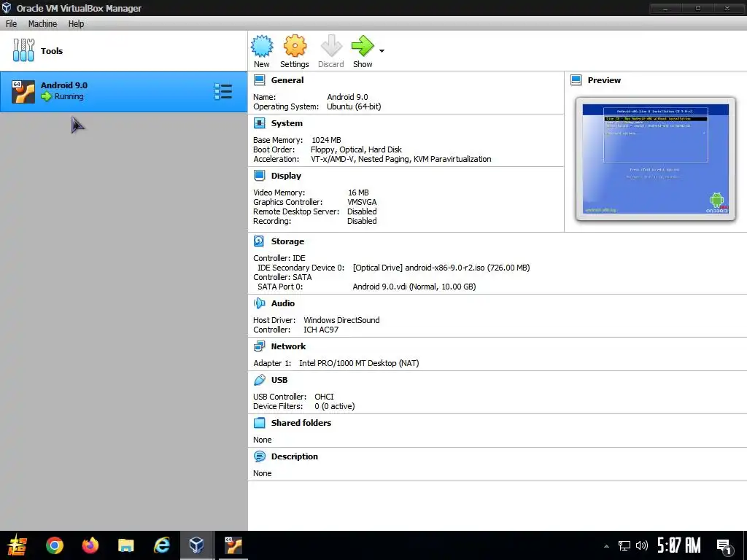
Task: Click the Display section heading
Action: (286, 176)
